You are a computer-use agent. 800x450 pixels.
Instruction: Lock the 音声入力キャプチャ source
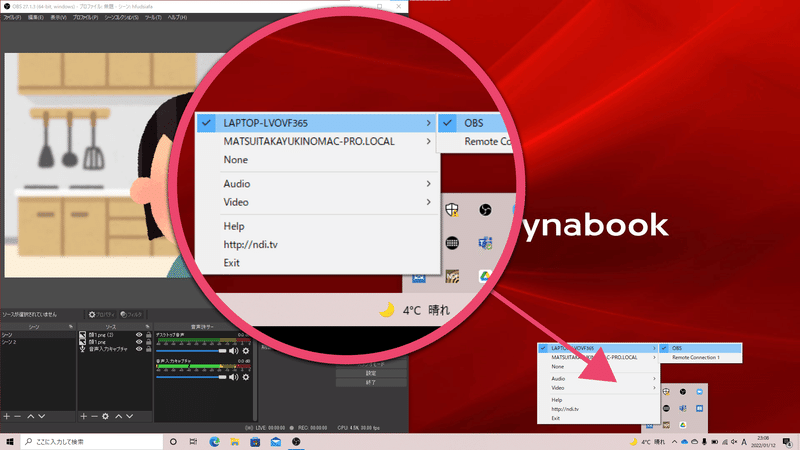click(x=148, y=349)
